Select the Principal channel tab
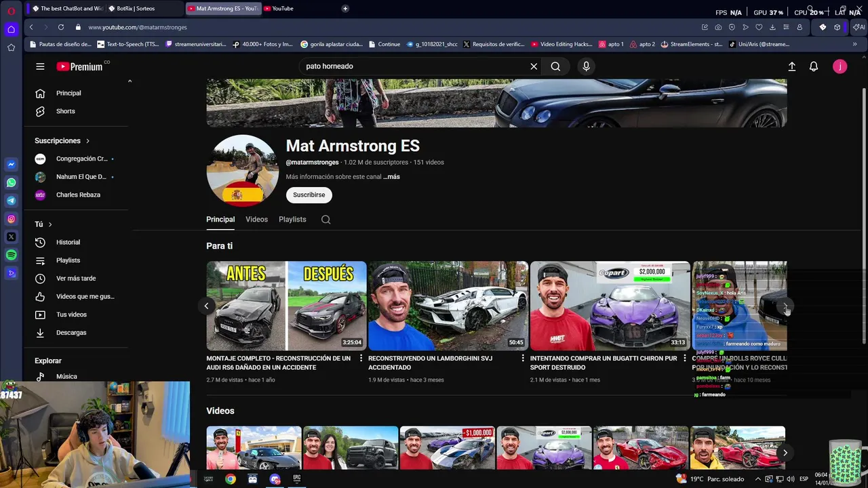The height and width of the screenshot is (488, 868). (220, 220)
